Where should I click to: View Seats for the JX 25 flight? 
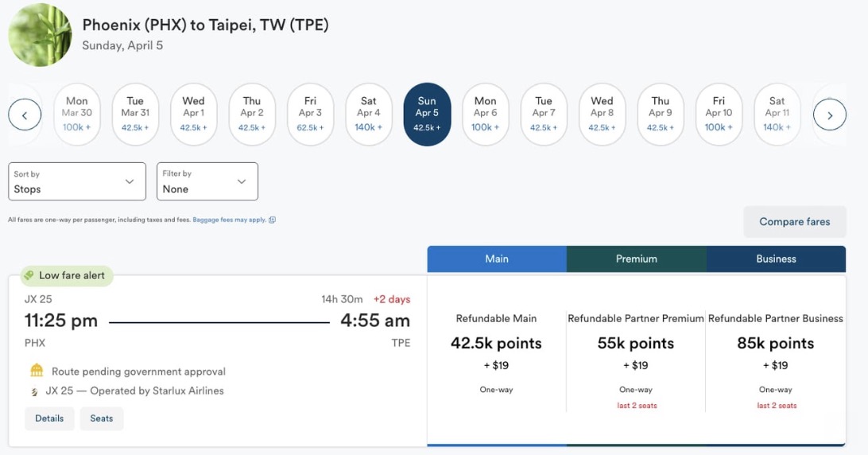coord(102,418)
